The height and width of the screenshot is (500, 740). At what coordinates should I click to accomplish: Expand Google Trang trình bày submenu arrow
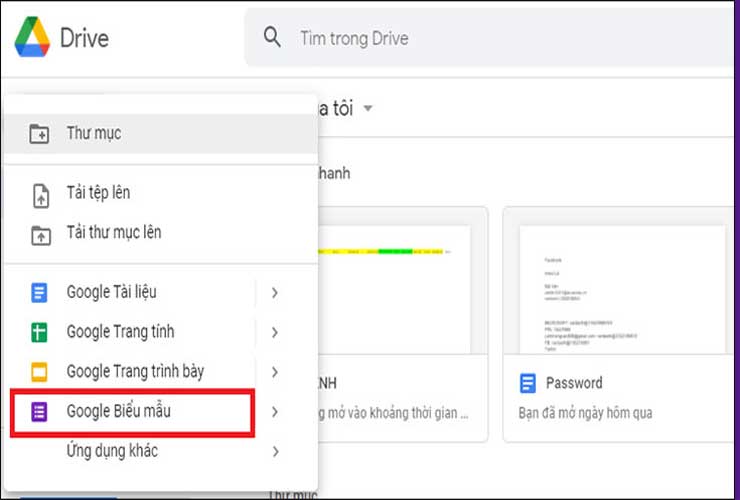click(275, 372)
